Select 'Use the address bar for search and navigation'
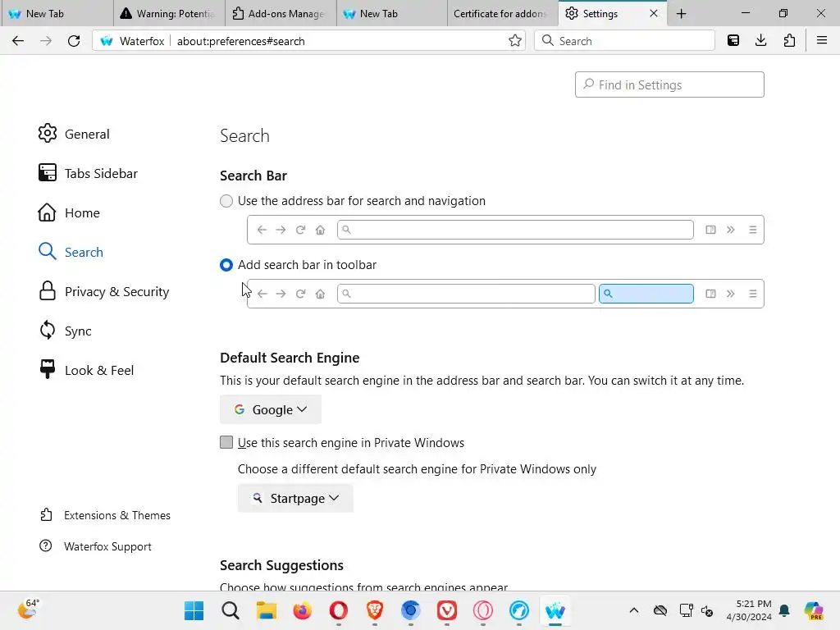840x630 pixels. click(x=226, y=201)
